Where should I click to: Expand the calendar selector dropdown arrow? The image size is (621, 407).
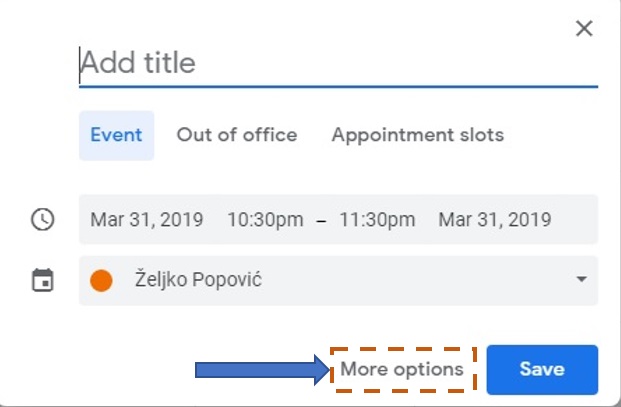coord(581,281)
